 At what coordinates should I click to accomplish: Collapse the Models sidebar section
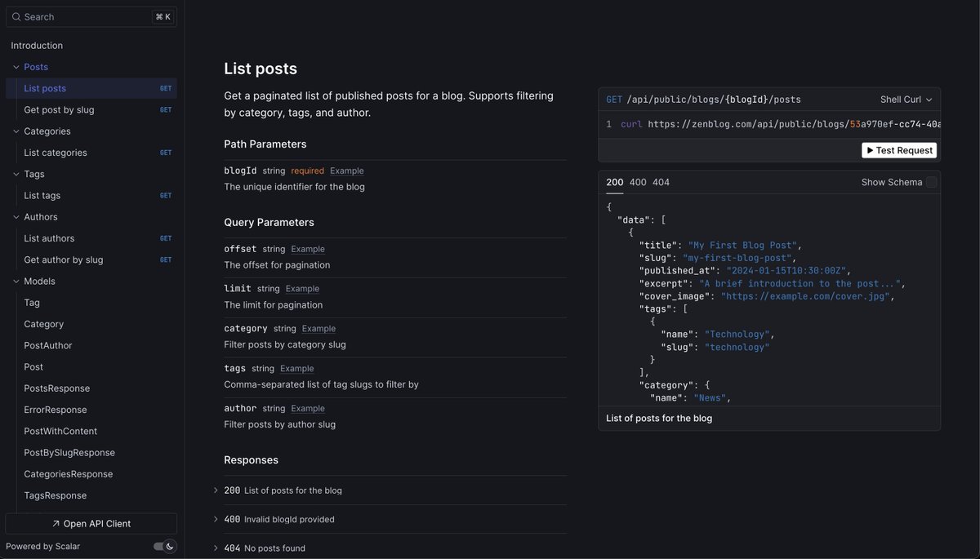pos(16,282)
